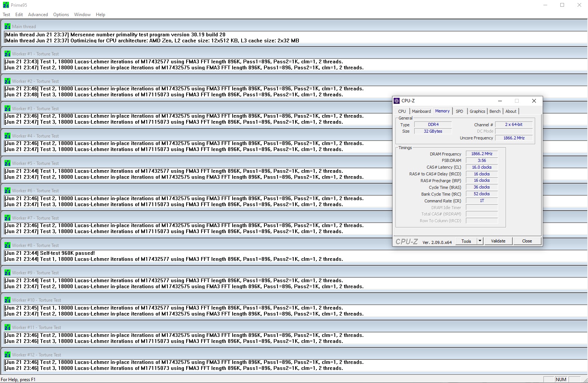The image size is (588, 383).
Task: Switch to the Mainboard tab in CPU-Z
Action: 421,111
